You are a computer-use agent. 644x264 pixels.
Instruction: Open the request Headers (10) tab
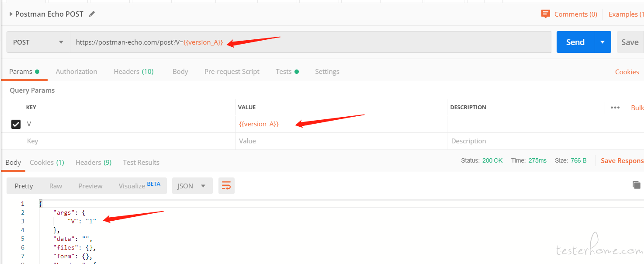(134, 71)
